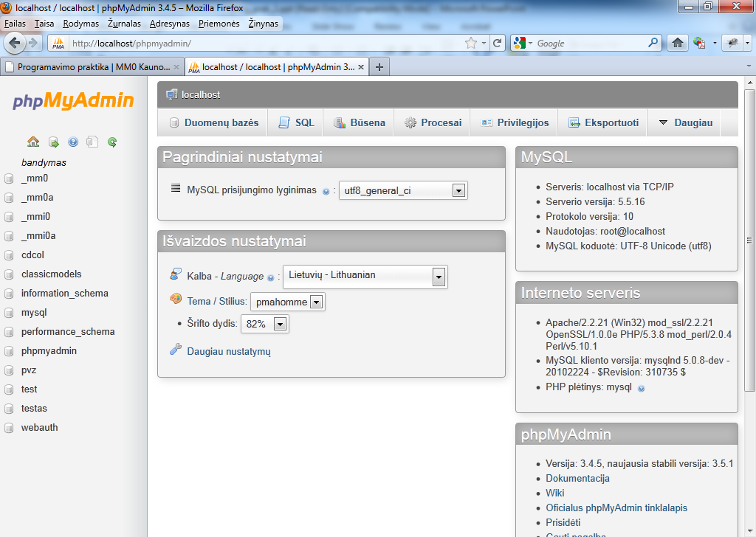Open the address bar history dropdown arrow

pyautogui.click(x=484, y=44)
